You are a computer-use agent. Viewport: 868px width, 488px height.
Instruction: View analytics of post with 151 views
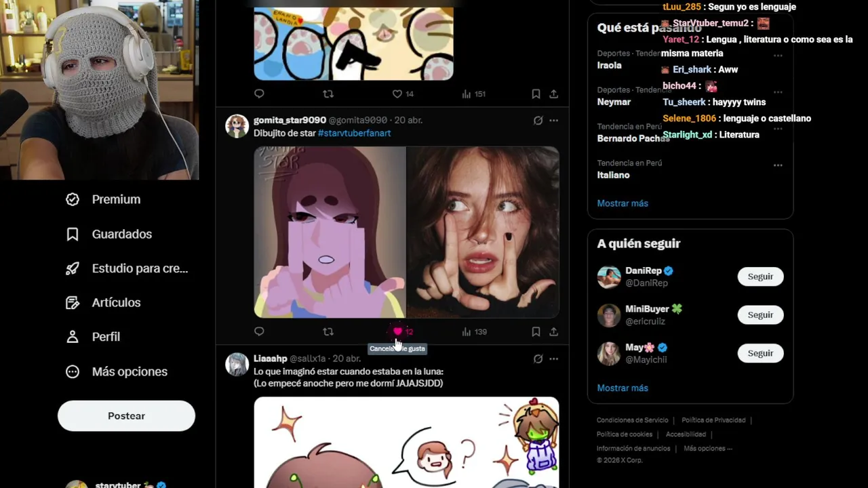473,94
